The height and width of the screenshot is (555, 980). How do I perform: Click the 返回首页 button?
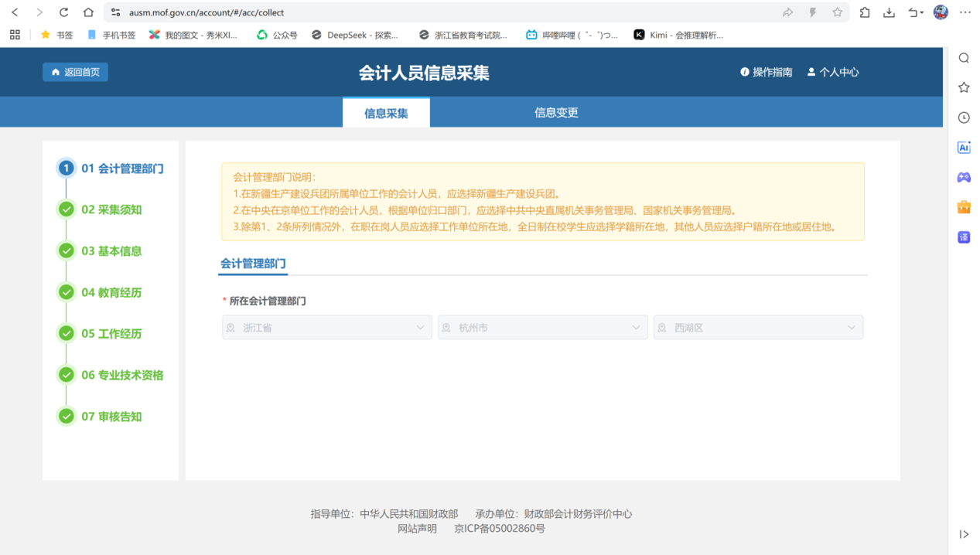(x=75, y=72)
